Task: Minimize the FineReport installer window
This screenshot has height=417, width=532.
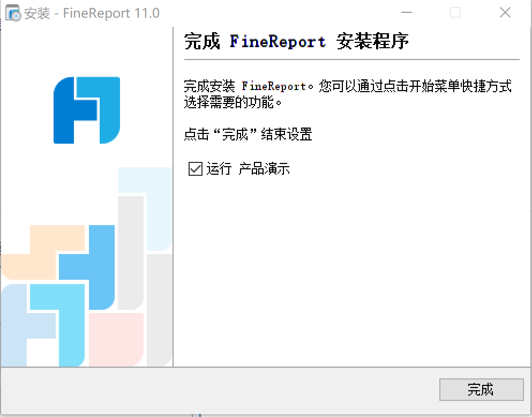Action: [x=407, y=12]
